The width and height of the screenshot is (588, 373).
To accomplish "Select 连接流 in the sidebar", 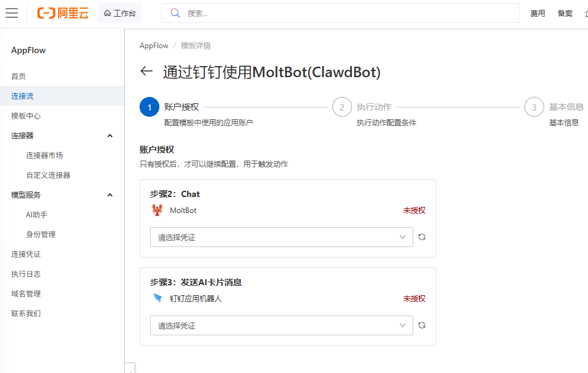I will click(x=62, y=96).
